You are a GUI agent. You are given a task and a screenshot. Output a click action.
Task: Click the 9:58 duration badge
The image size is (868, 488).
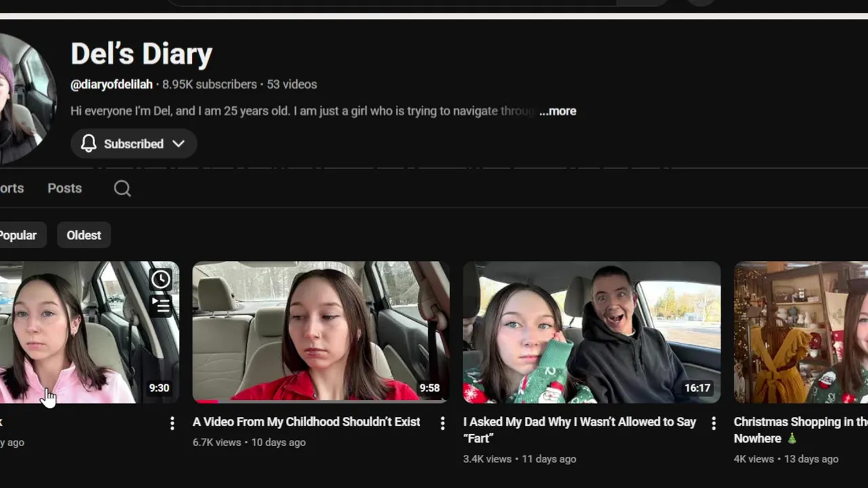(x=429, y=388)
